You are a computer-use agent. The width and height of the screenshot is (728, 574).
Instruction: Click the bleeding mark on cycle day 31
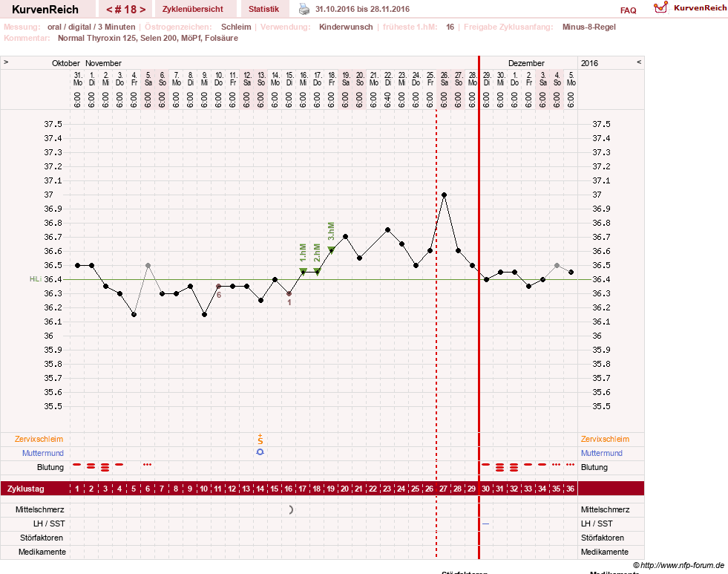499,467
